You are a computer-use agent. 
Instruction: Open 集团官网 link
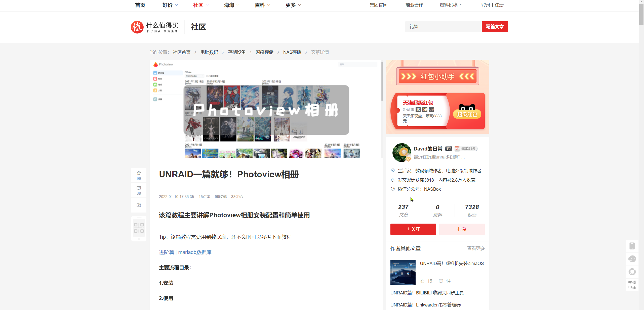(x=378, y=5)
